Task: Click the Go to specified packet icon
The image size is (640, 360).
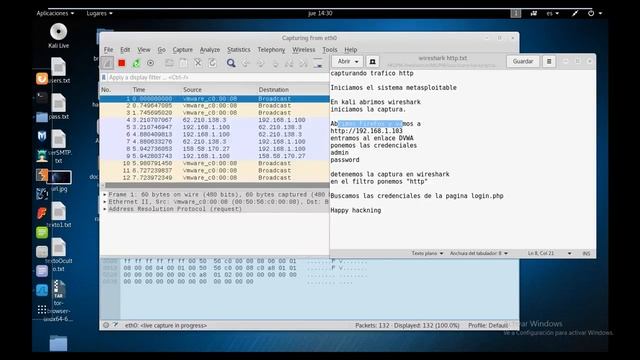Action: tap(275, 63)
